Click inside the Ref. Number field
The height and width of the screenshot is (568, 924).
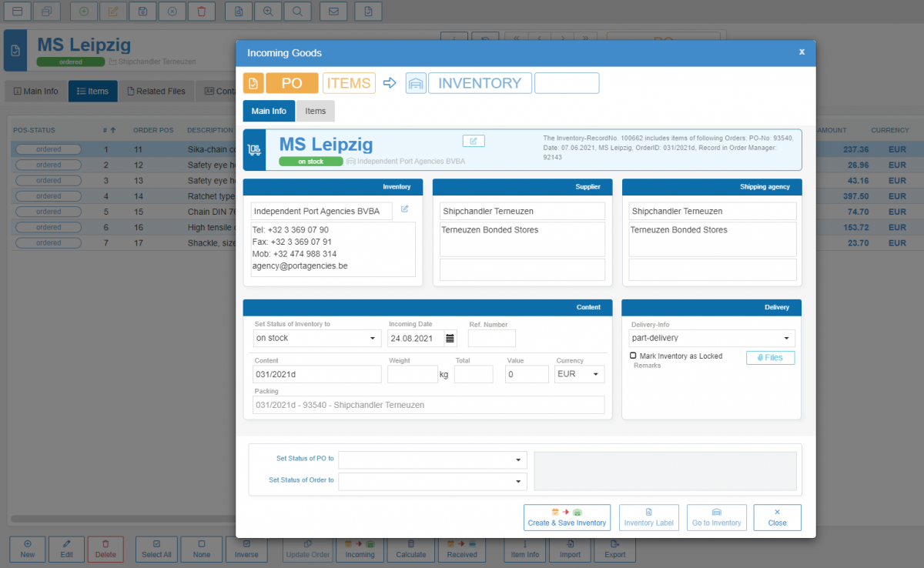pyautogui.click(x=491, y=337)
